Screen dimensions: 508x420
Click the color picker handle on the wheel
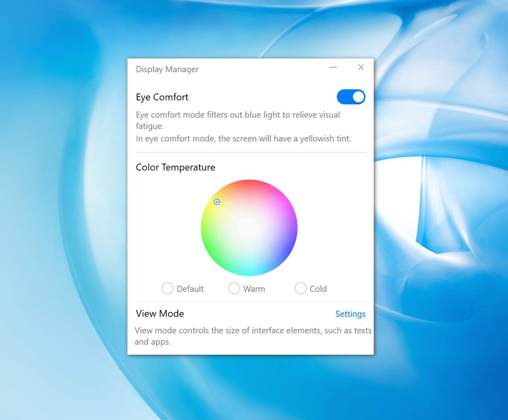(x=217, y=202)
